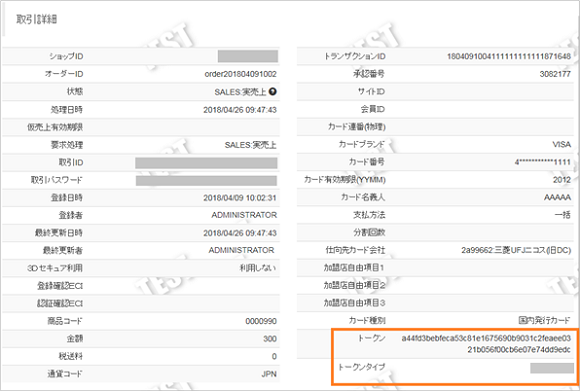Select the 加盟店自由項目1 label
Screen dimensions: 580x391
tap(354, 267)
